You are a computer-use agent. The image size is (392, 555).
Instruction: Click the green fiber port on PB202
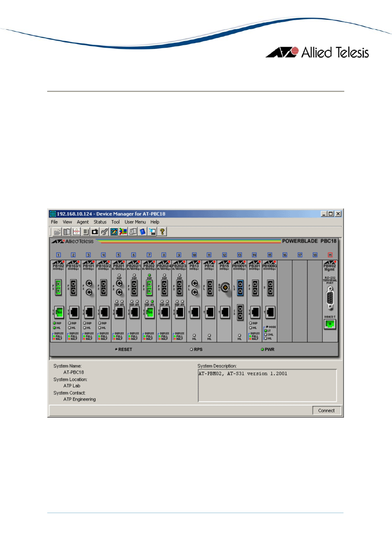[149, 287]
